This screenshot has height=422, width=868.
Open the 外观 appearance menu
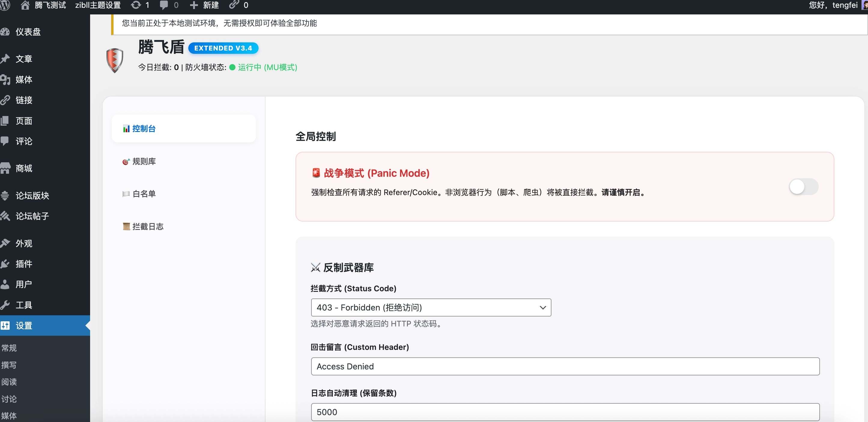click(24, 243)
